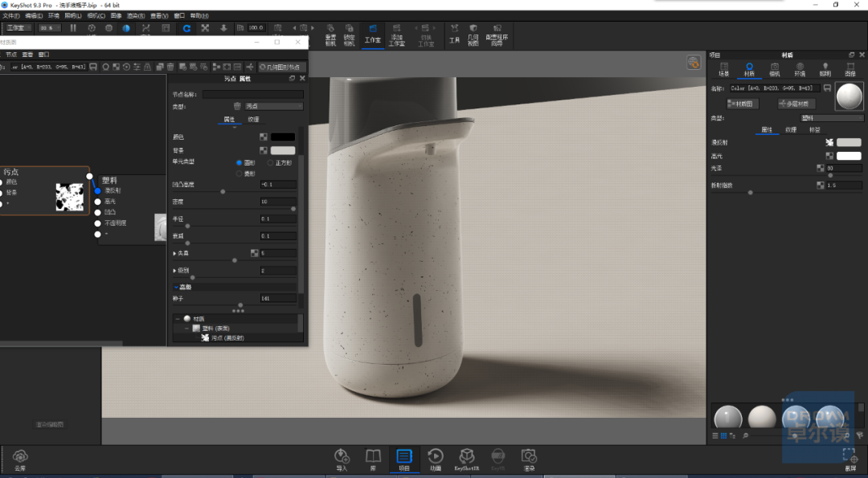868x478 pixels.
Task: Launch the KeyShotXR icon
Action: [x=467, y=460]
